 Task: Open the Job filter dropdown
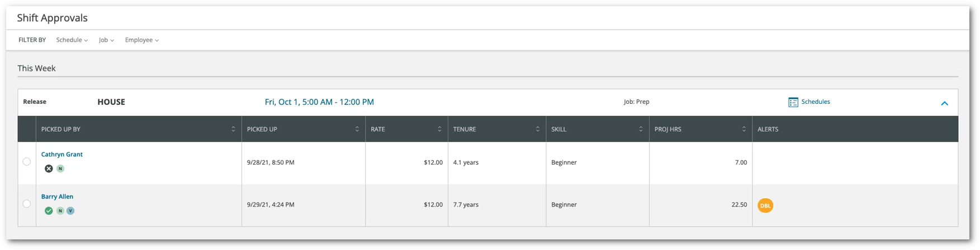coord(106,40)
